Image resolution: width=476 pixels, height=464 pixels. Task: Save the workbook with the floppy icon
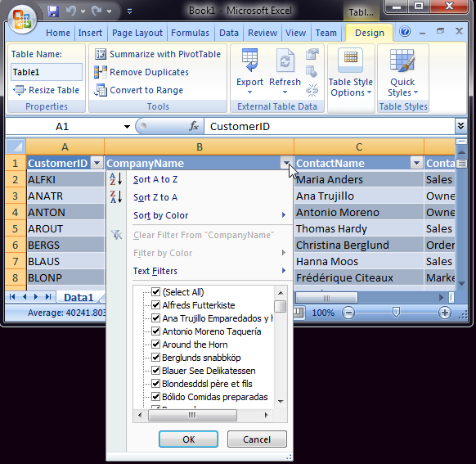point(53,11)
